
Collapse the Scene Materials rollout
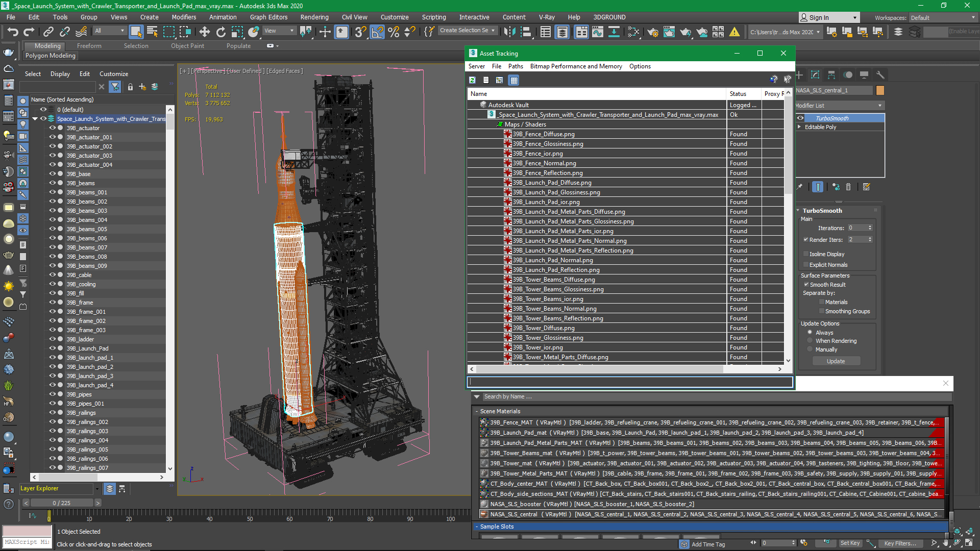(x=477, y=411)
